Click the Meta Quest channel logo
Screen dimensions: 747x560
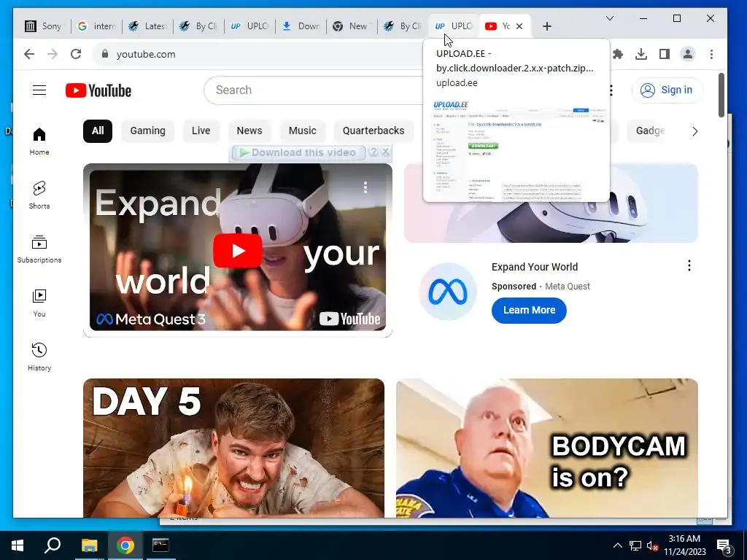coord(448,292)
